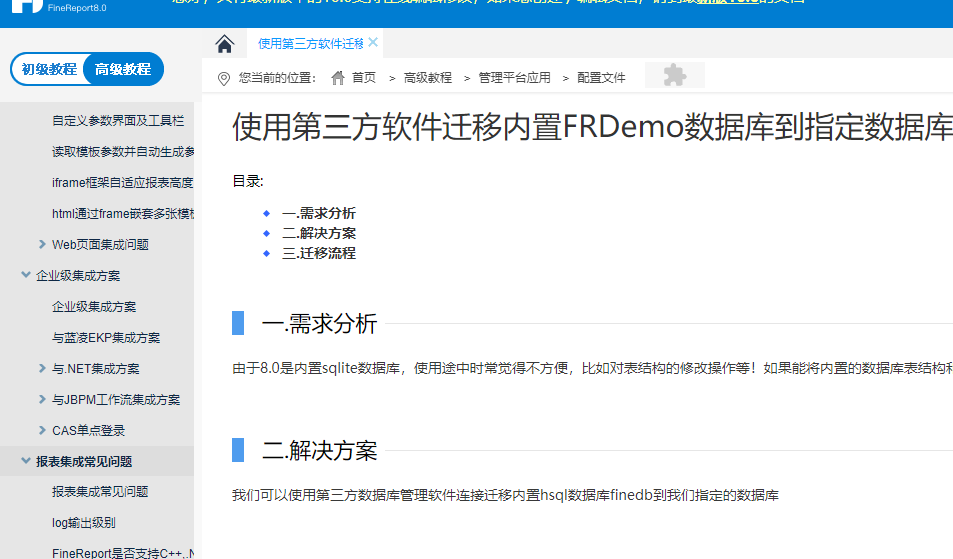Screen dimensions: 953x559
Task: Collapse 报表集成常见问题 section chevron
Action: tap(26, 461)
